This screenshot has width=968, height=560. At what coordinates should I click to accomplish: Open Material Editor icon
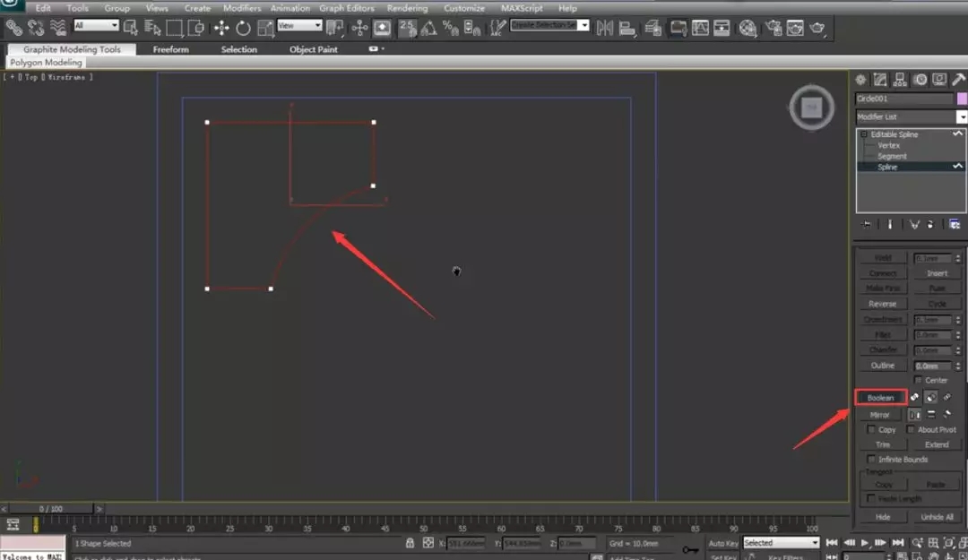coord(748,28)
